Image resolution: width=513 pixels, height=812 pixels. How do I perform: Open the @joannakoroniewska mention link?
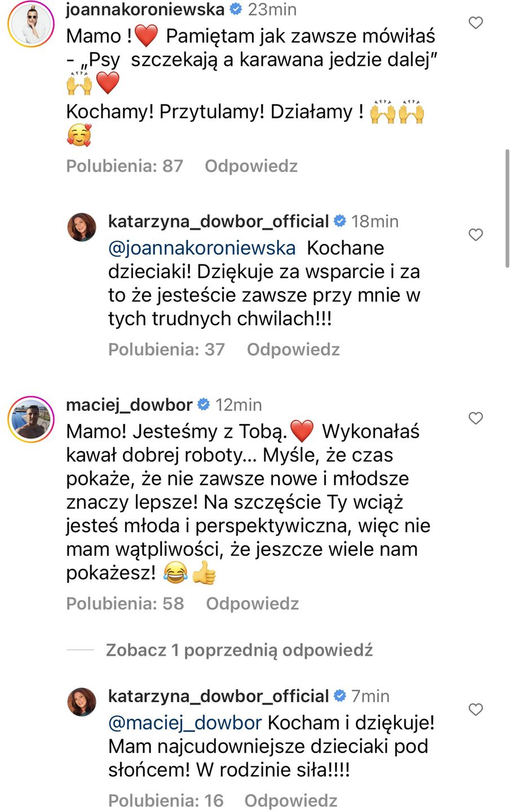tap(202, 248)
